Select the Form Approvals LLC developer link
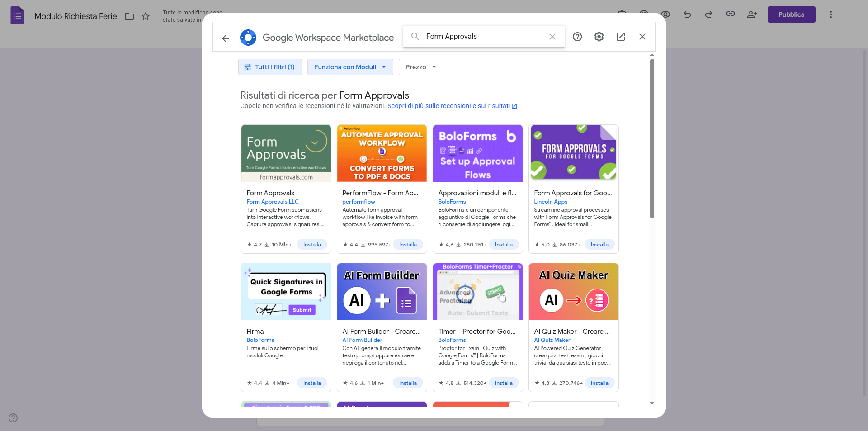 point(272,202)
